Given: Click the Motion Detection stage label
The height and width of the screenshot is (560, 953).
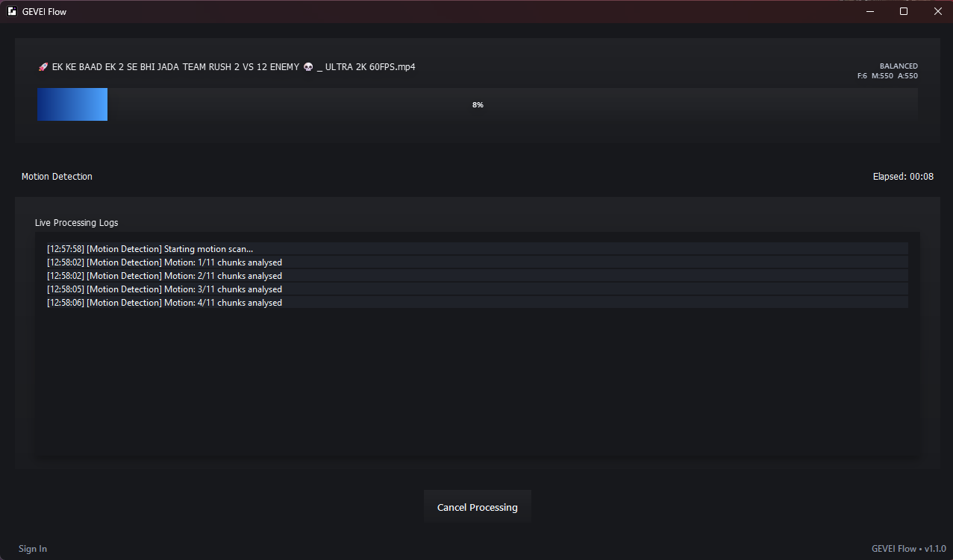Looking at the screenshot, I should click(57, 177).
